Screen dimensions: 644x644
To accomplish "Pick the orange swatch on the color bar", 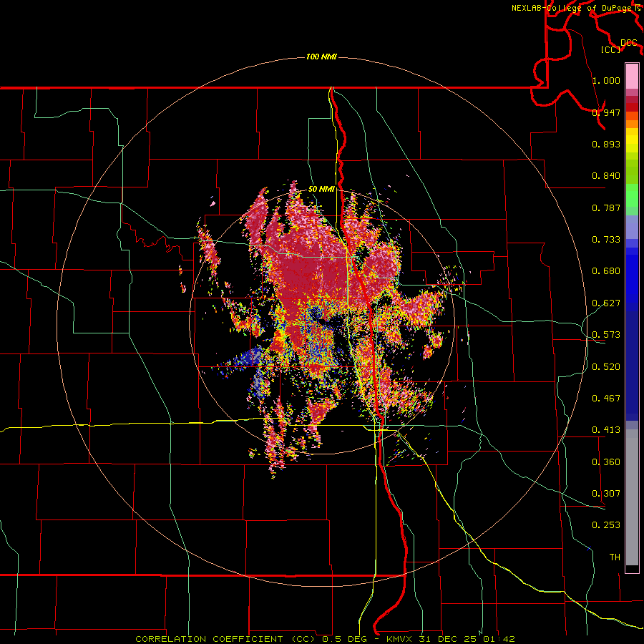I will tap(632, 124).
